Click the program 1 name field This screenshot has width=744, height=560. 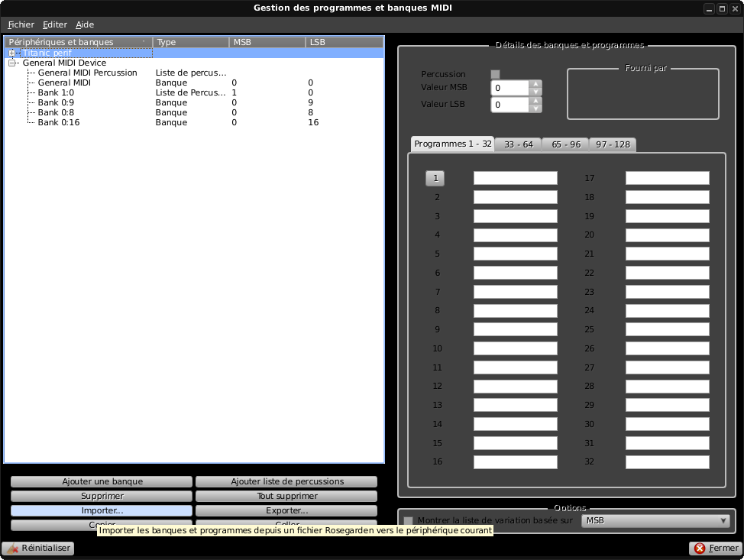[516, 178]
